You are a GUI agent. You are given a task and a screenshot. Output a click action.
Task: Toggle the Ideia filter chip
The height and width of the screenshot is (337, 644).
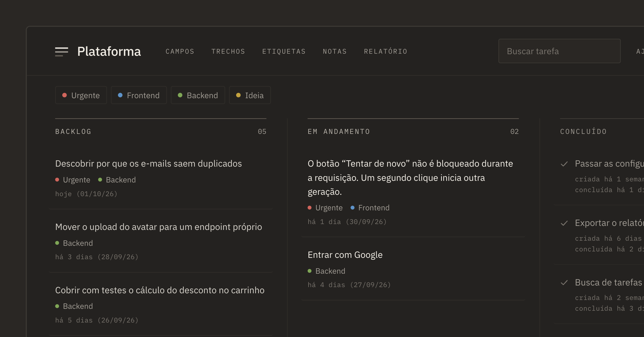point(250,95)
